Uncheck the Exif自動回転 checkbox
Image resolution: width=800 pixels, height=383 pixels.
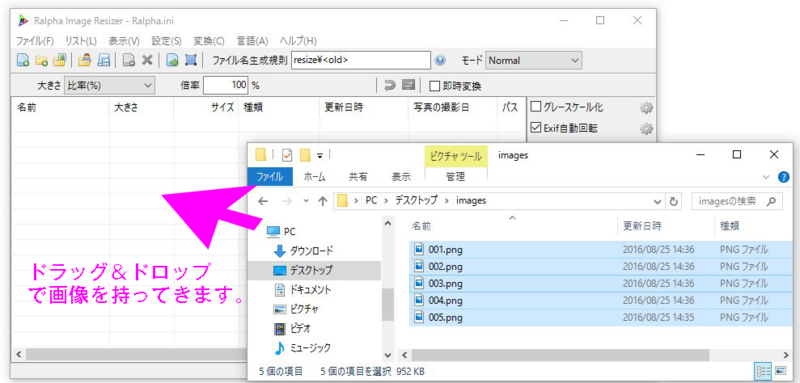pyautogui.click(x=536, y=128)
